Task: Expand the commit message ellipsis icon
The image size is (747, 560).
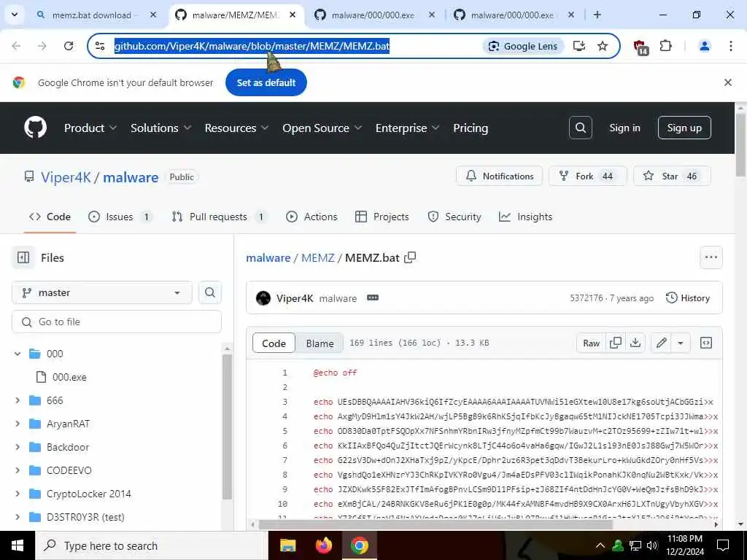Action: [373, 297]
